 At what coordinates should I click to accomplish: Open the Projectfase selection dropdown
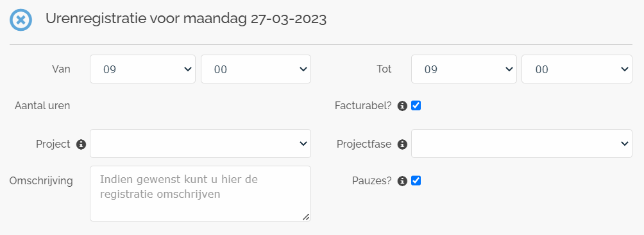click(x=521, y=143)
